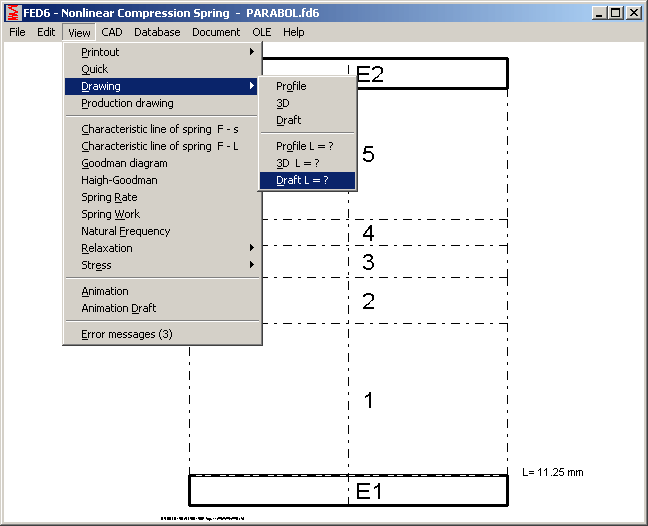
Task: Open the File menu
Action: tap(17, 32)
